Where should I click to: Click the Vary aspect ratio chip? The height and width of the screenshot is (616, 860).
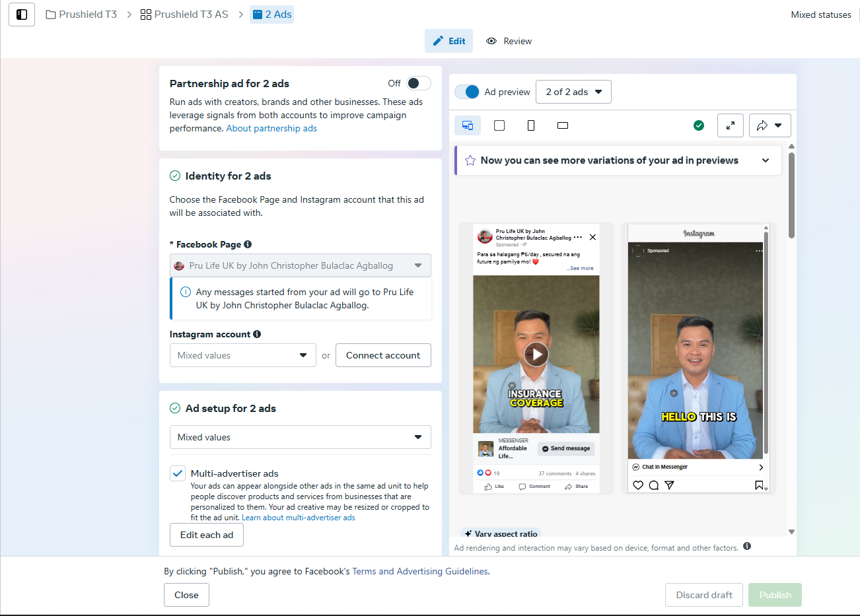pos(501,533)
